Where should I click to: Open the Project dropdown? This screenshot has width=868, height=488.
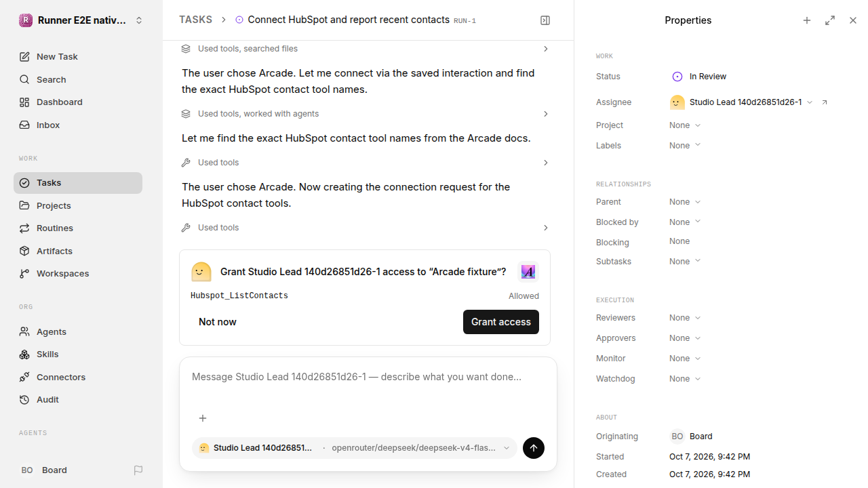685,125
